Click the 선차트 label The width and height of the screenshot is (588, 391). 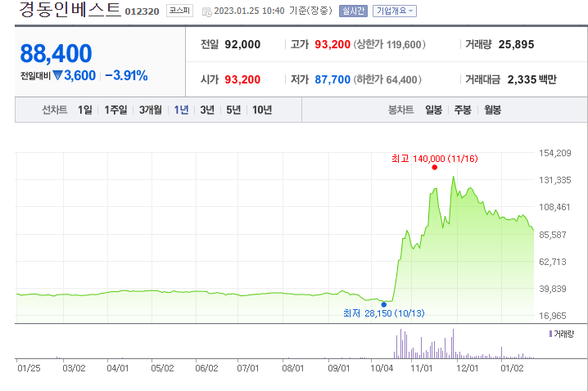[x=54, y=110]
